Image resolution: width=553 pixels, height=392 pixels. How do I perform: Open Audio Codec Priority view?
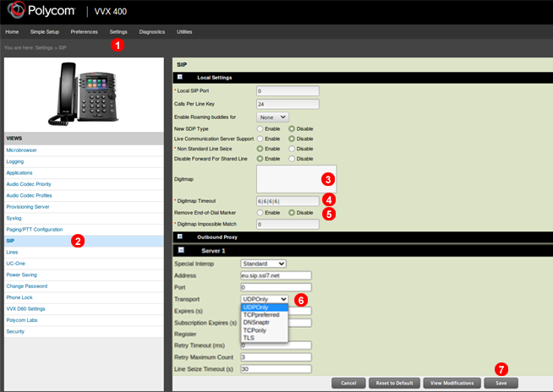[x=29, y=184]
